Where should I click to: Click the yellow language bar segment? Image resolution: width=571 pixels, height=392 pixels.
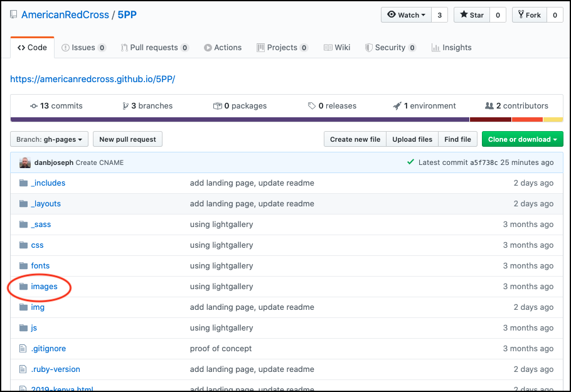[x=553, y=119]
